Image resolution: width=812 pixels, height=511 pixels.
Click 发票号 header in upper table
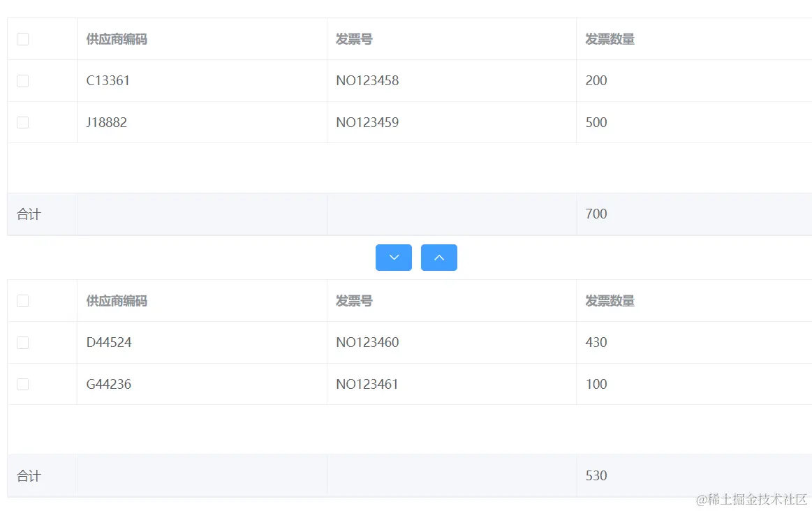(x=354, y=39)
